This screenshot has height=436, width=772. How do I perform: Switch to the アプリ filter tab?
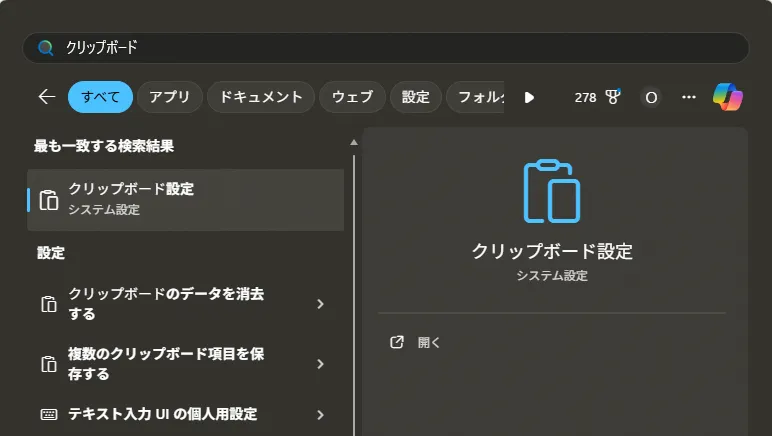170,97
